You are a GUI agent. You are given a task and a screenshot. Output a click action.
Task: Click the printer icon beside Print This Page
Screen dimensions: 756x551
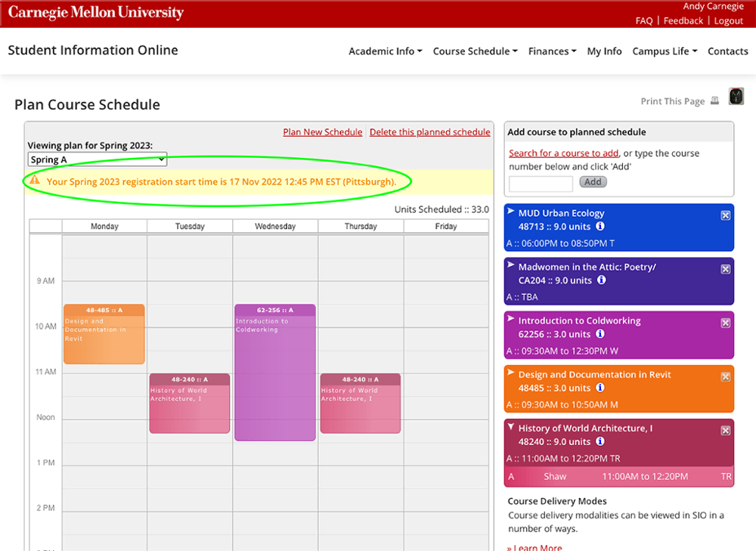click(x=714, y=101)
